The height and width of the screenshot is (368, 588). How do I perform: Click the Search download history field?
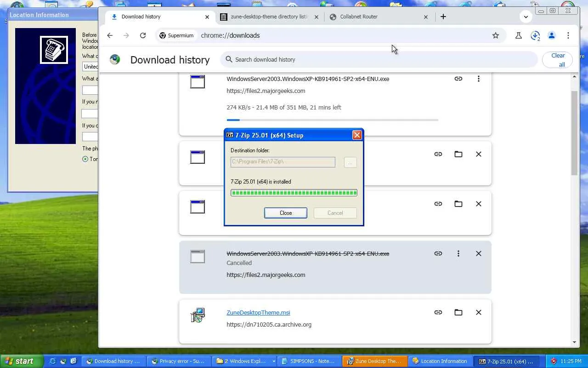click(x=379, y=59)
